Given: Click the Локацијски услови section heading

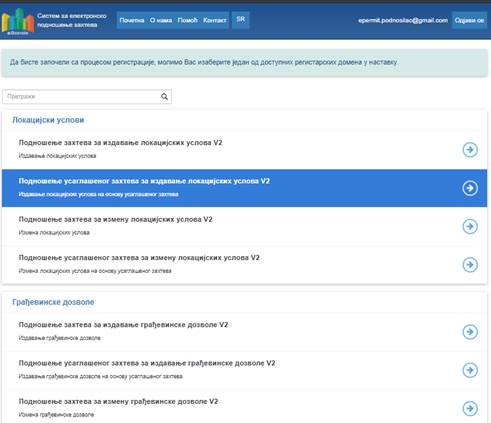Looking at the screenshot, I should pos(48,120).
